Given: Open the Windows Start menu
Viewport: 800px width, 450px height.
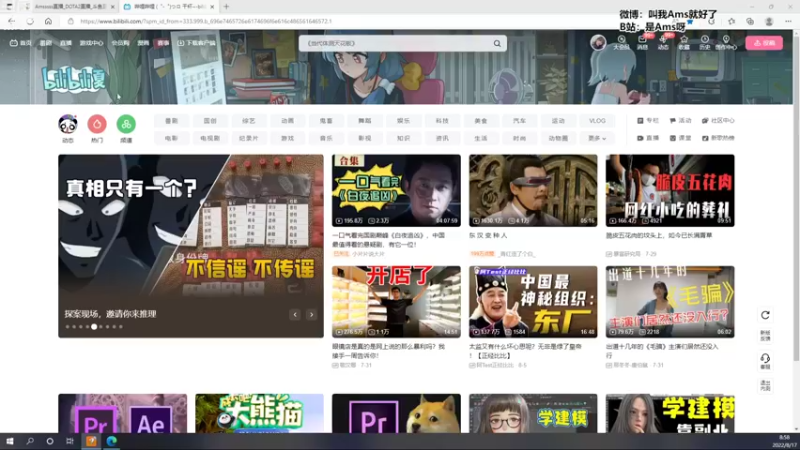Looking at the screenshot, I should point(10,441).
